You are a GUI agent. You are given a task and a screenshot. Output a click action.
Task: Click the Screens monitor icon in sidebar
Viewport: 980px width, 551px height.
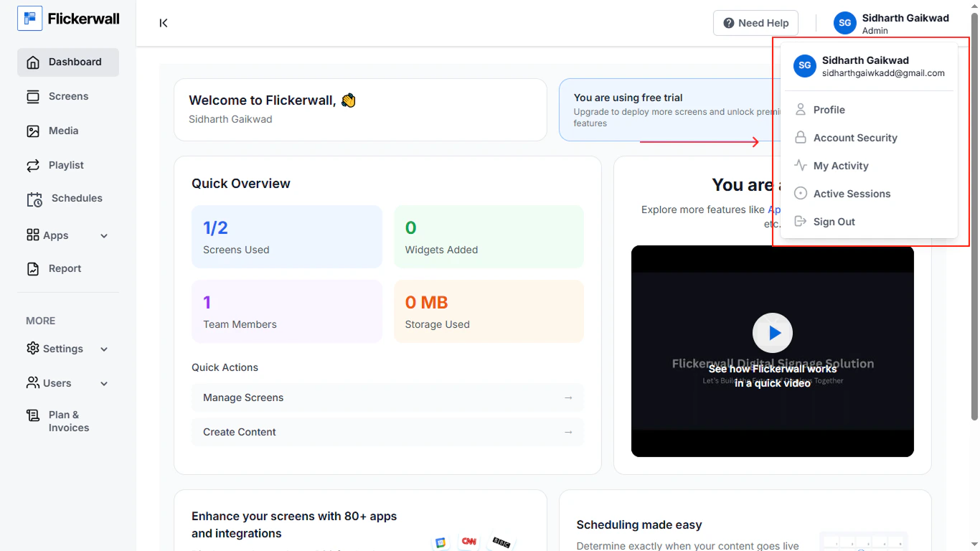(x=33, y=97)
